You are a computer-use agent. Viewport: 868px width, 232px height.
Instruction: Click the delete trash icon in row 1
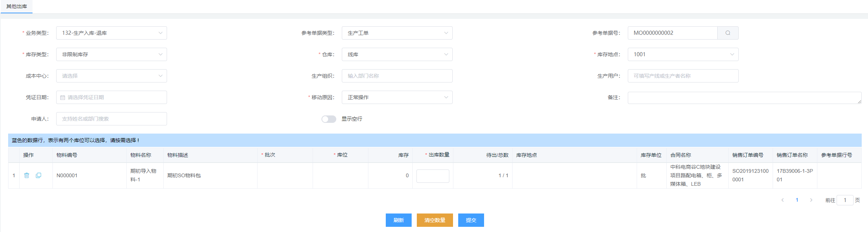point(27,175)
